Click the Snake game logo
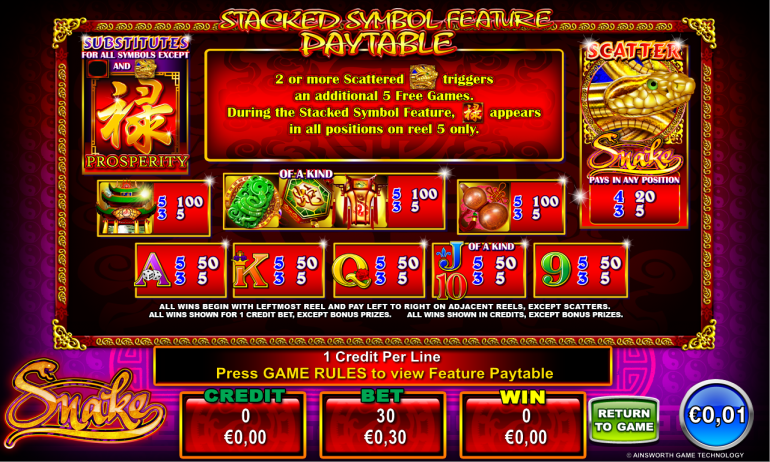The width and height of the screenshot is (770, 462). coord(82,406)
